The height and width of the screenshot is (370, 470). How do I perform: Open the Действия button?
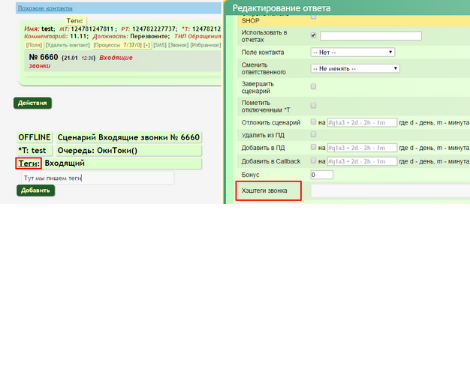tap(32, 103)
